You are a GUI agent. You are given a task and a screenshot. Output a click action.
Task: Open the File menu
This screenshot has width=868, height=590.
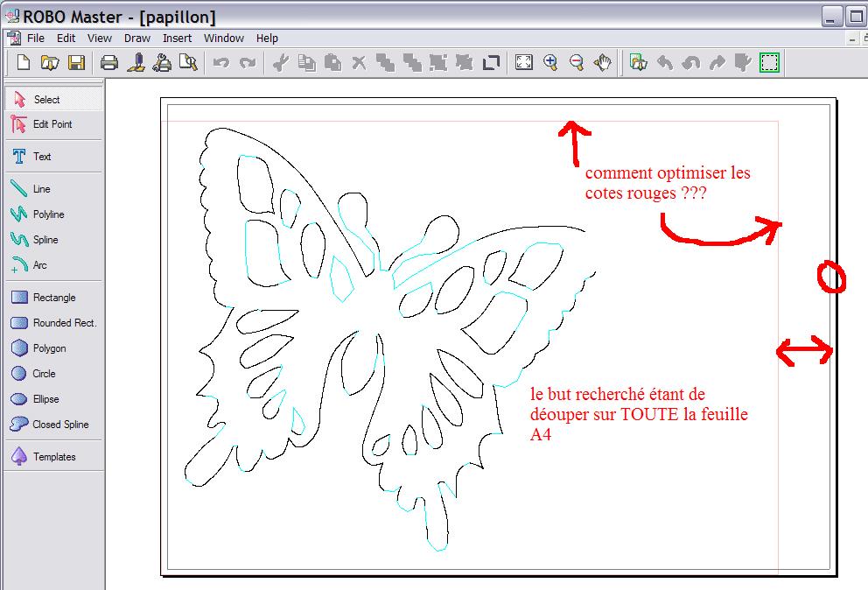click(x=36, y=39)
